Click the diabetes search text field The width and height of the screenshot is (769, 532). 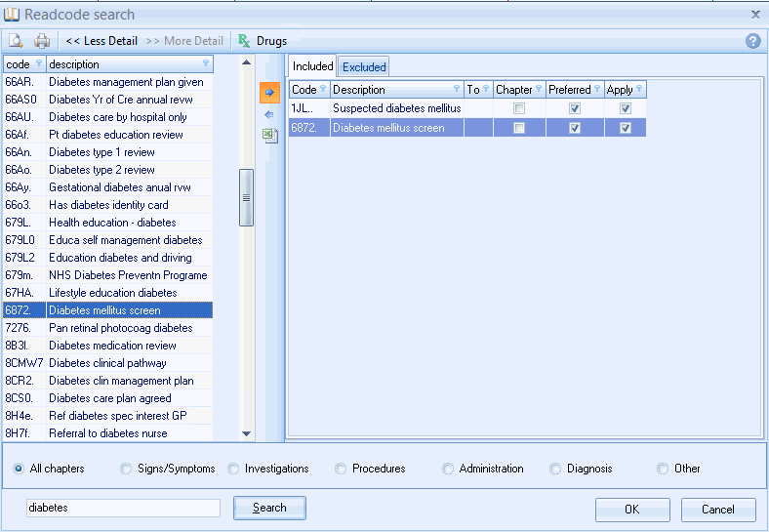click(123, 508)
